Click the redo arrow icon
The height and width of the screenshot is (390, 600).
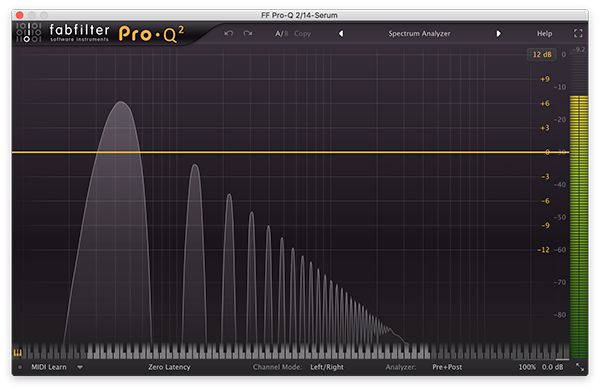(248, 33)
